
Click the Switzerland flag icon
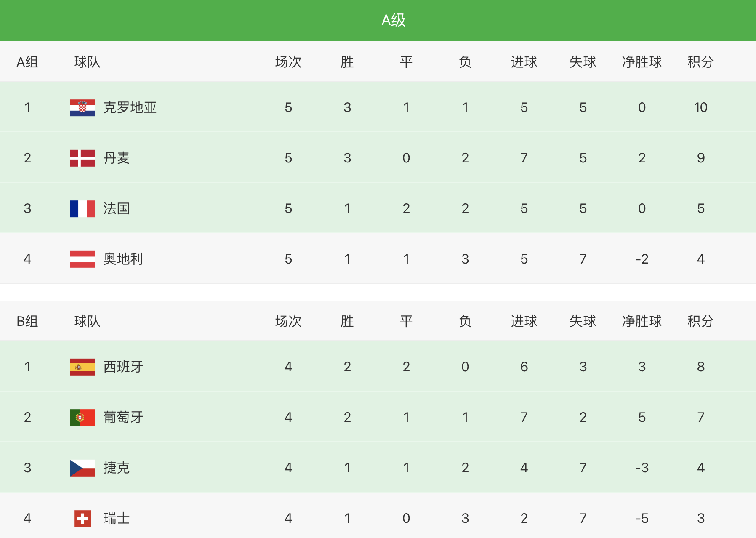(82, 519)
